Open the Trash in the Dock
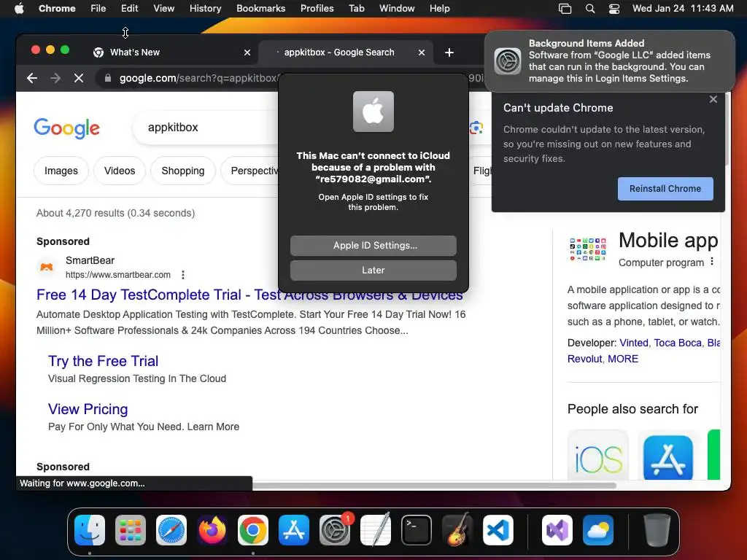 [x=657, y=530]
